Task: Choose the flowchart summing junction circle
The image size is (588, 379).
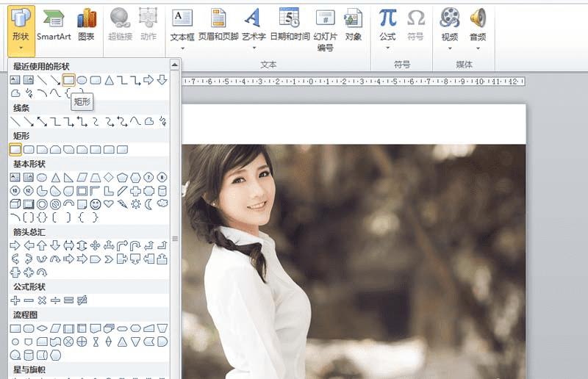Action: pos(68,342)
